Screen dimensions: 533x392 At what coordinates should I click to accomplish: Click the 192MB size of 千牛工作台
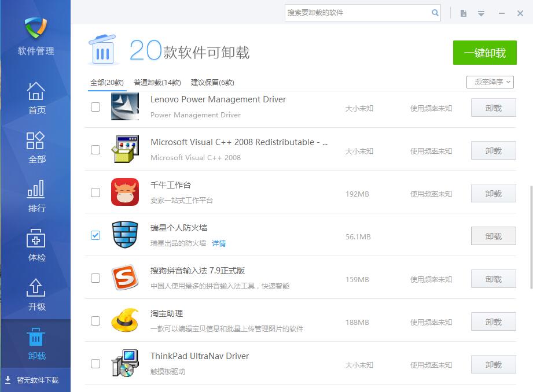point(357,194)
